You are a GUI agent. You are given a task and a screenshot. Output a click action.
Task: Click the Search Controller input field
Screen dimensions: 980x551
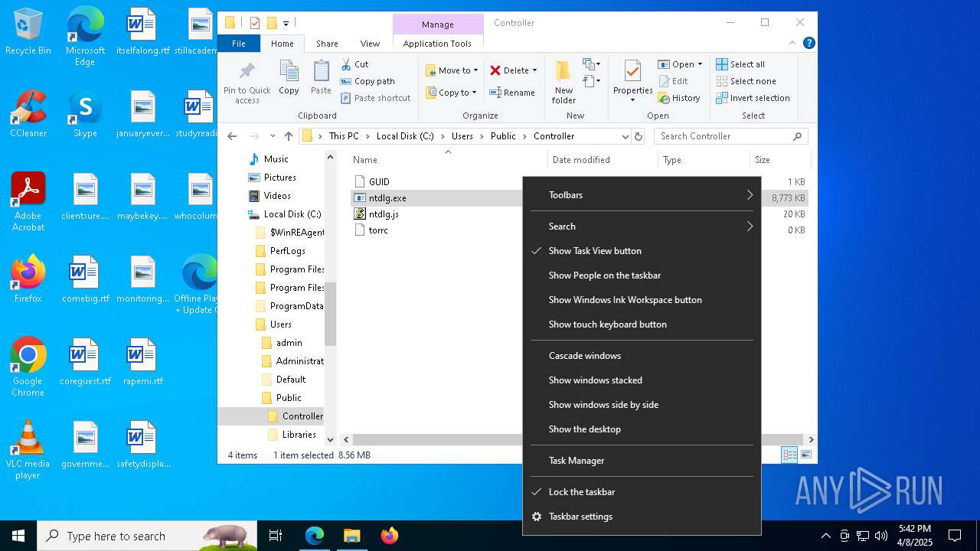(724, 136)
